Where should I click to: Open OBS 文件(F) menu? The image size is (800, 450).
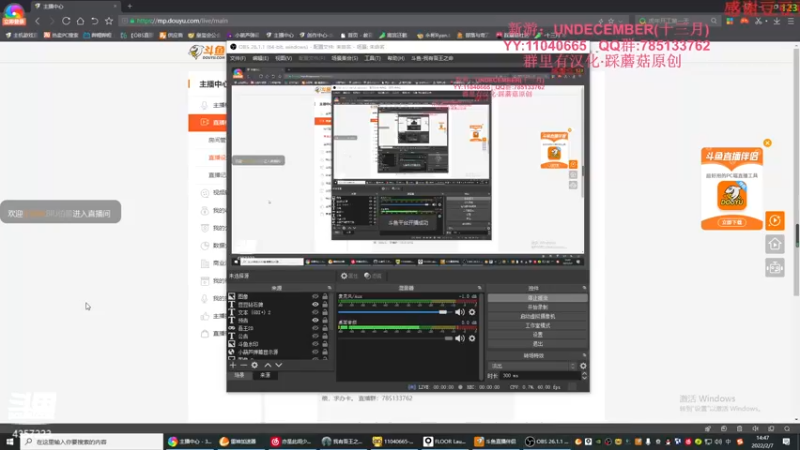(238, 58)
